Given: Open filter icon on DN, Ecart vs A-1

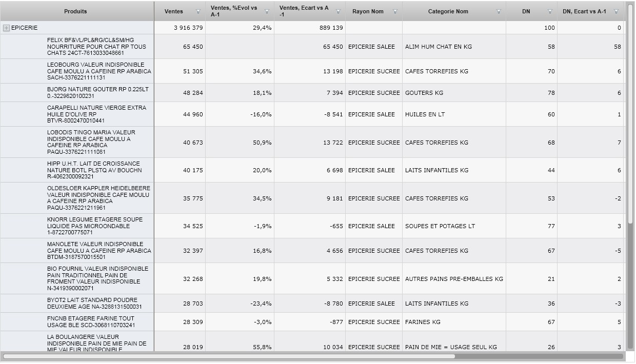Looking at the screenshot, I should 616,11.
